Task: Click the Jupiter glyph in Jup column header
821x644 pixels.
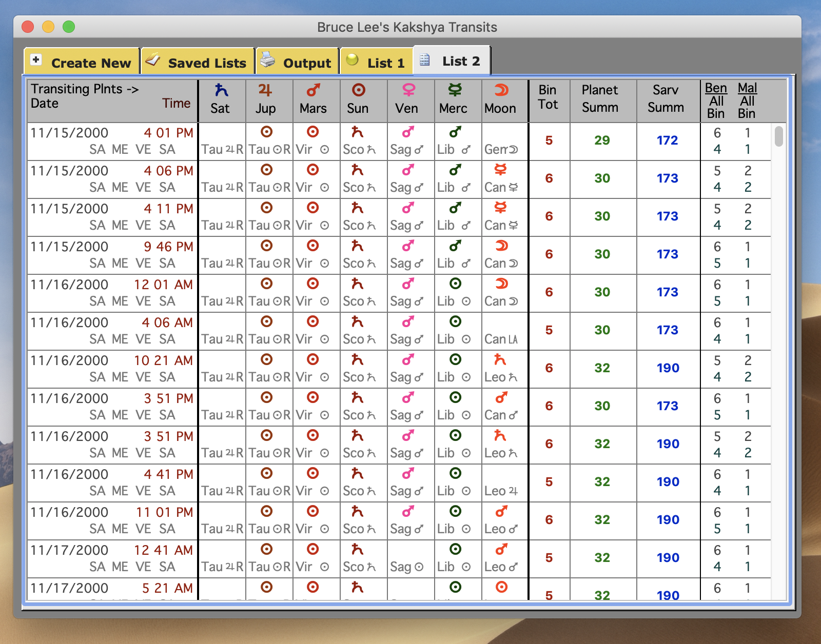Action: (x=265, y=90)
